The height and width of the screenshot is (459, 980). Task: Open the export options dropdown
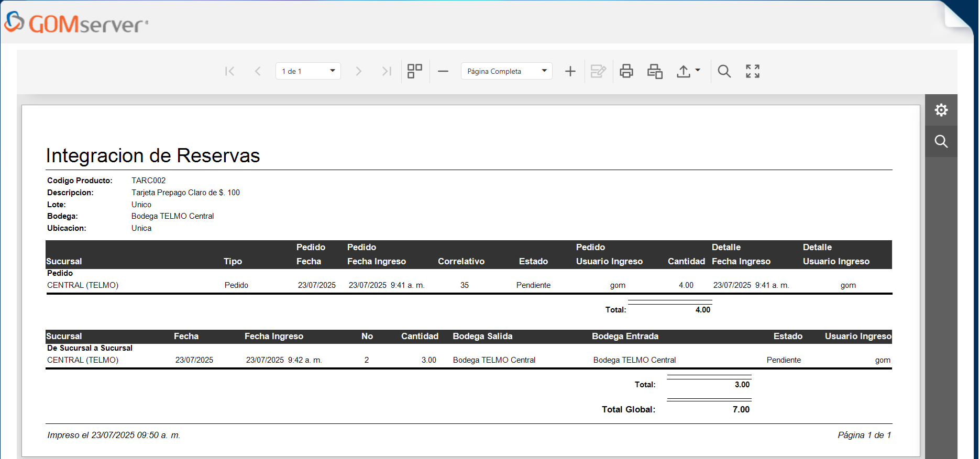click(x=688, y=71)
